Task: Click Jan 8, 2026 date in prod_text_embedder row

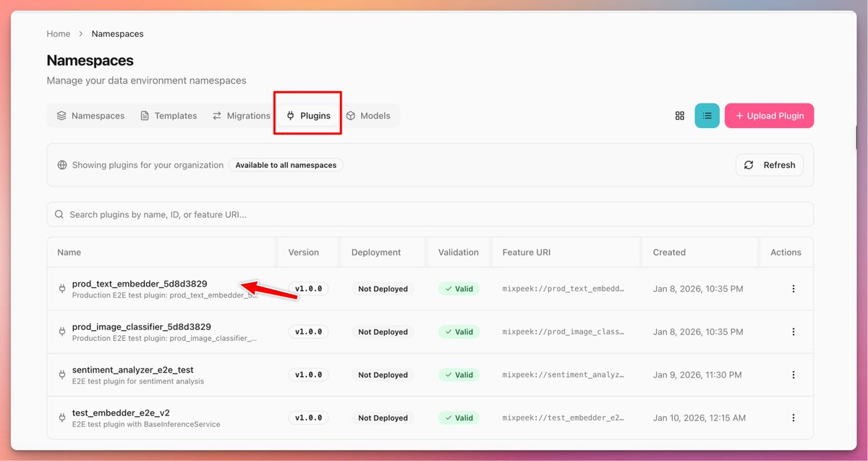Action: (x=697, y=289)
